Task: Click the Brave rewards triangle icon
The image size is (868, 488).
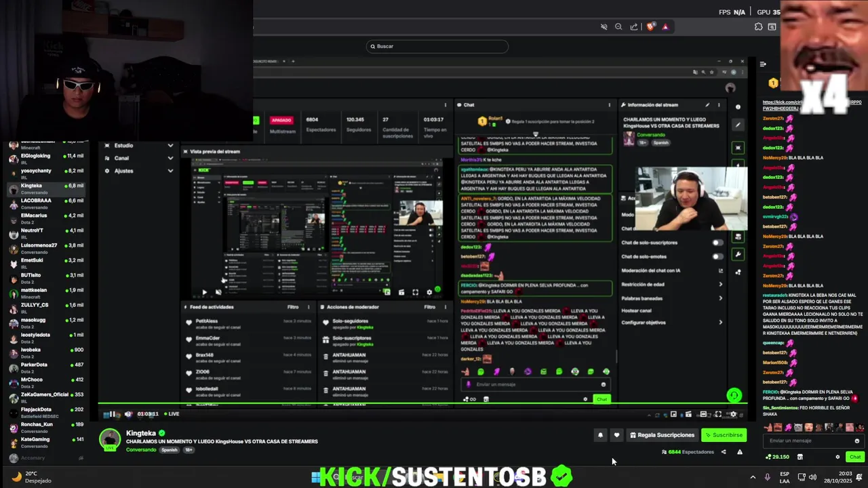Action: pos(665,27)
